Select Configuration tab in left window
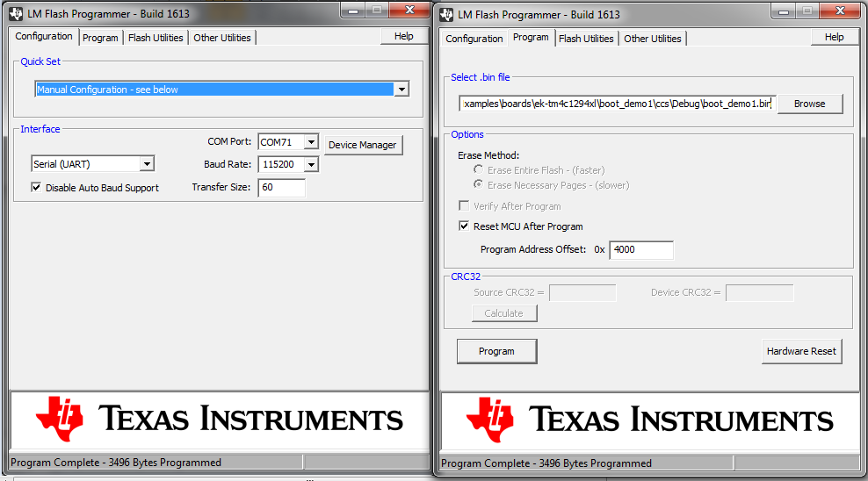The width and height of the screenshot is (868, 481). (44, 36)
